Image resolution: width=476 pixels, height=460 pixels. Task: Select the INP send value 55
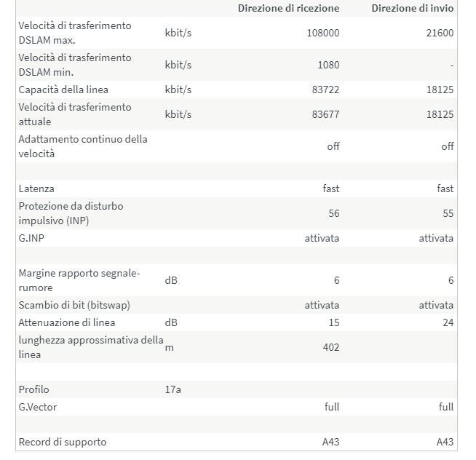pyautogui.click(x=448, y=213)
